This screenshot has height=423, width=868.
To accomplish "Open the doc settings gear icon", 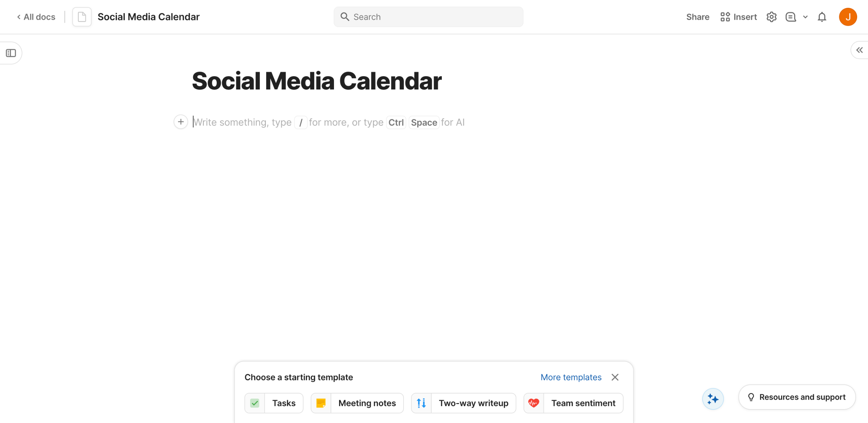I will click(771, 17).
